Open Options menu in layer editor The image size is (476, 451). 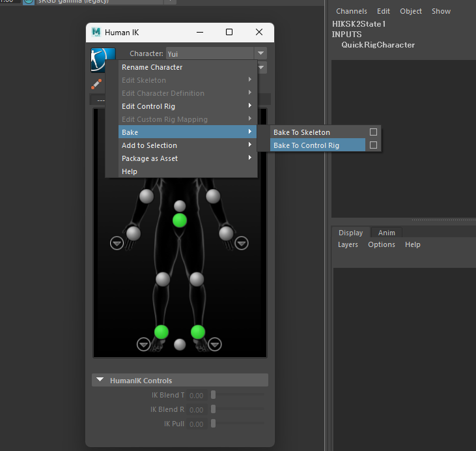click(x=382, y=244)
